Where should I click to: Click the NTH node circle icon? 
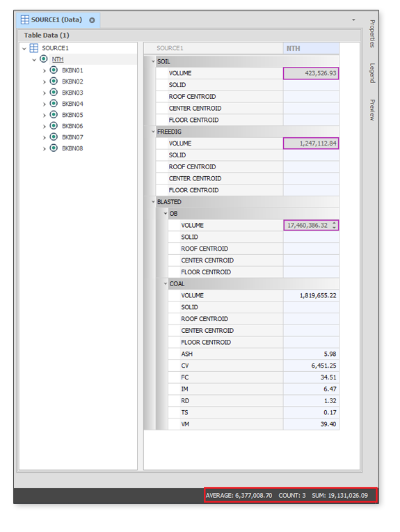(43, 58)
